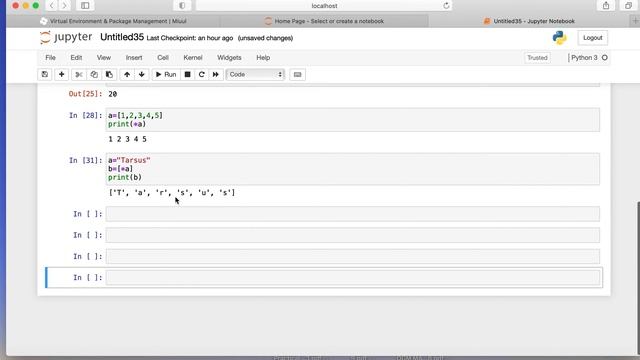The height and width of the screenshot is (360, 640).
Task: Open the Cell menu
Action: (x=163, y=58)
